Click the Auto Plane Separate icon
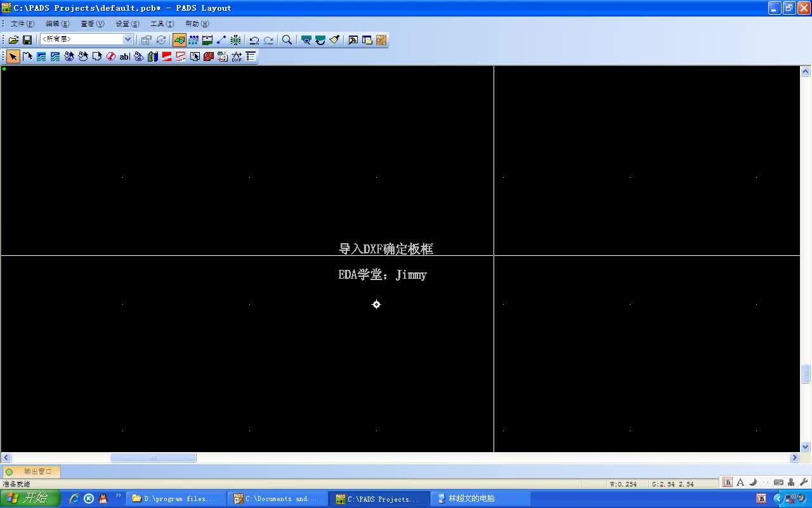Screen dimensions: 812x508 [195, 57]
